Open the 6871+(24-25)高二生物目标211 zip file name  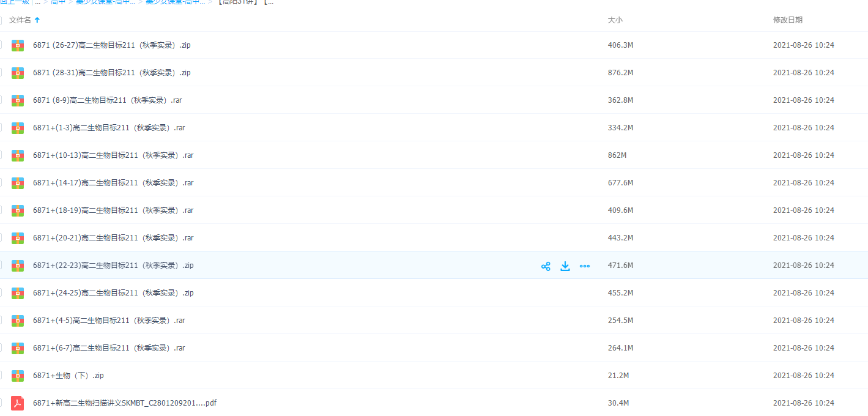click(113, 293)
